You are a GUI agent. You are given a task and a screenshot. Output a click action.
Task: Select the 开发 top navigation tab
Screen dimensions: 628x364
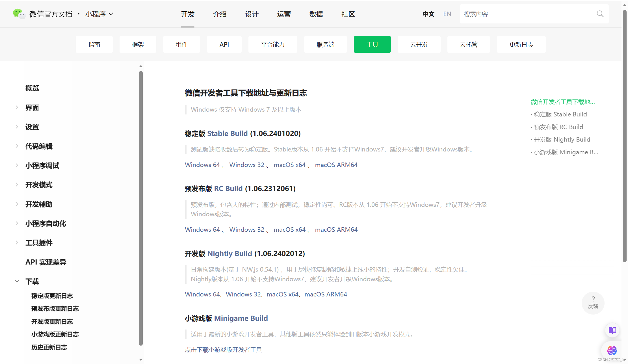click(x=188, y=14)
